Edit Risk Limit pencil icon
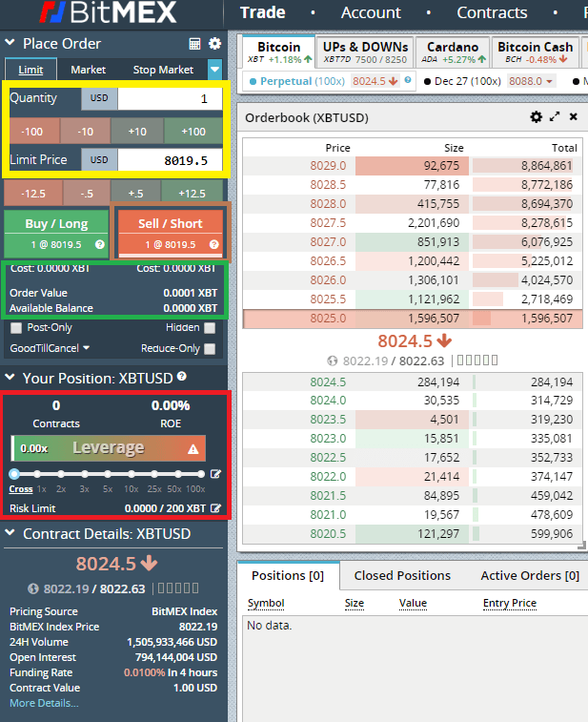The image size is (588, 722). (215, 508)
